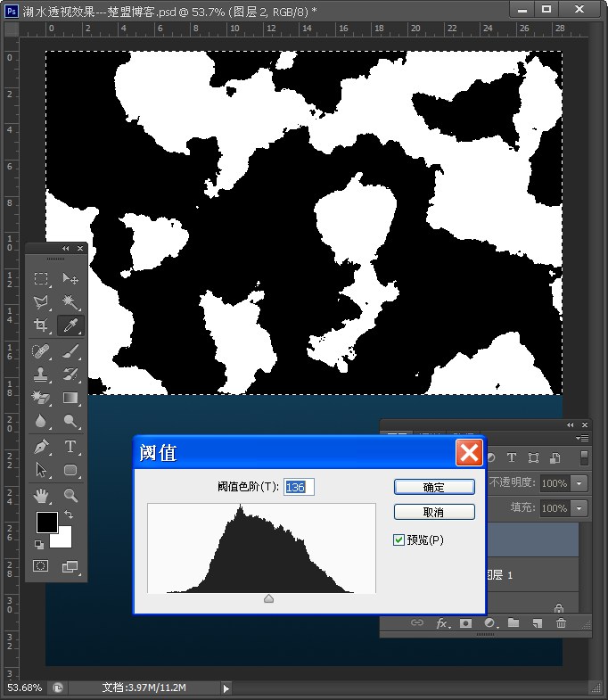Select the Clone Stamp tool
Image resolution: width=608 pixels, height=700 pixels.
tap(41, 375)
